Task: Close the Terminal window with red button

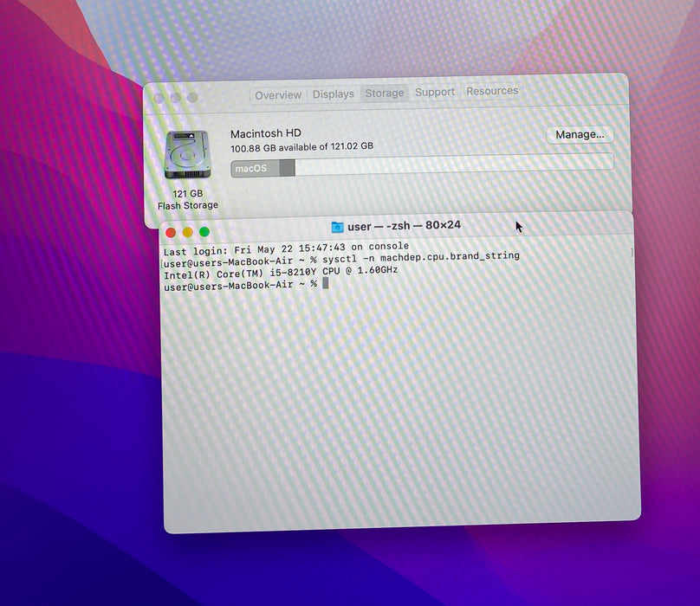Action: click(171, 233)
